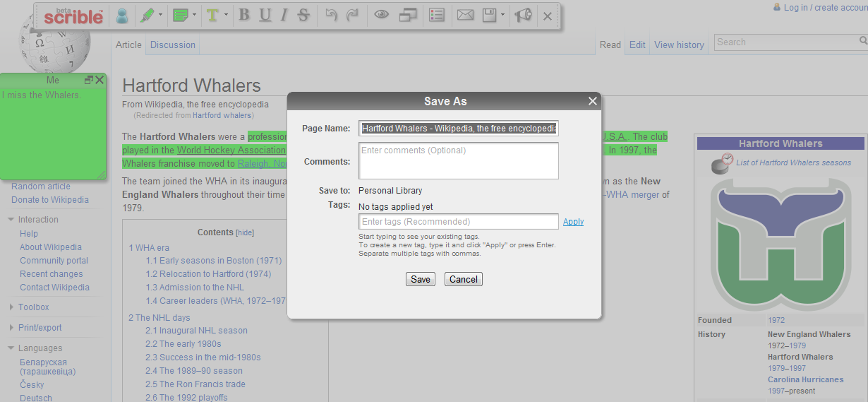The height and width of the screenshot is (402, 868).
Task: Open the Česky language link
Action: point(32,385)
